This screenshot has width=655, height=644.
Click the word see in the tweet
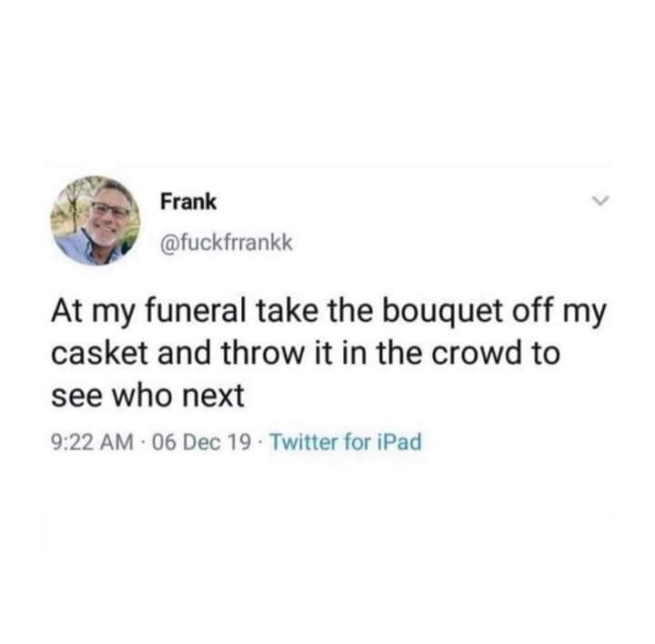coord(76,396)
